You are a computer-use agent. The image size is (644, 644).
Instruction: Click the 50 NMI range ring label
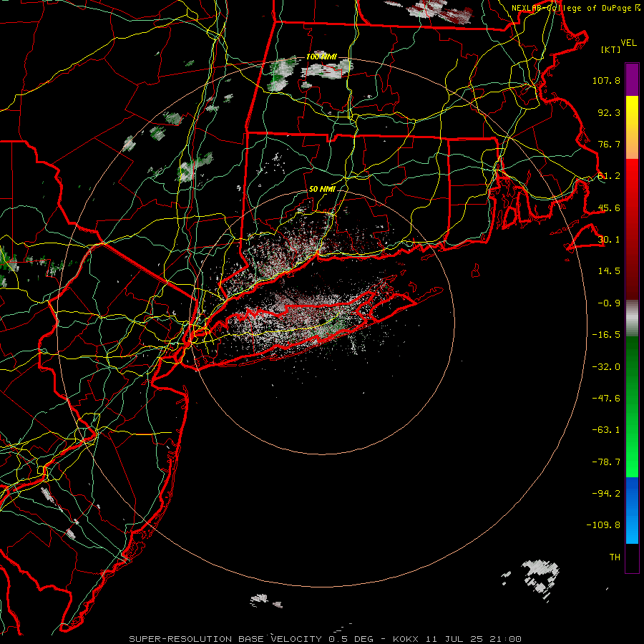click(x=322, y=189)
